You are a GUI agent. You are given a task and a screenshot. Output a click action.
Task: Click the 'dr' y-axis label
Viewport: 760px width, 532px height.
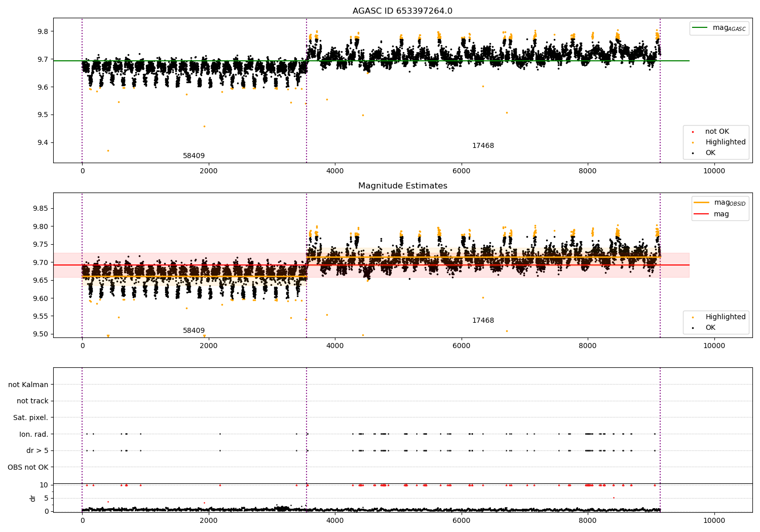(33, 498)
